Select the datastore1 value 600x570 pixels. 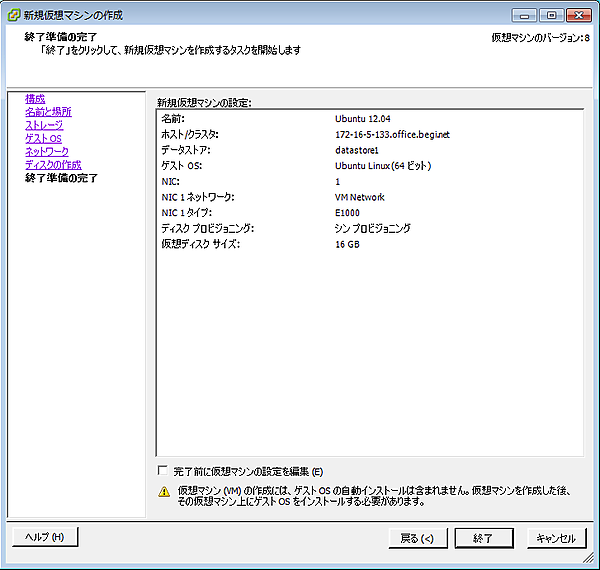357,150
